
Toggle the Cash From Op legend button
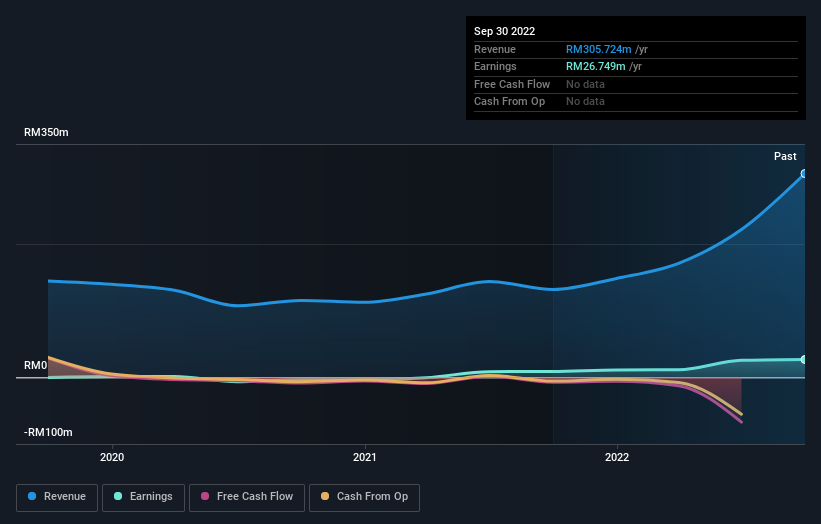[x=364, y=497]
